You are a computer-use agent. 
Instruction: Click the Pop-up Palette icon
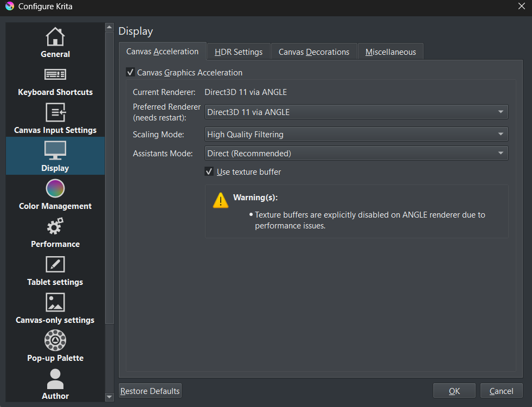(55, 341)
